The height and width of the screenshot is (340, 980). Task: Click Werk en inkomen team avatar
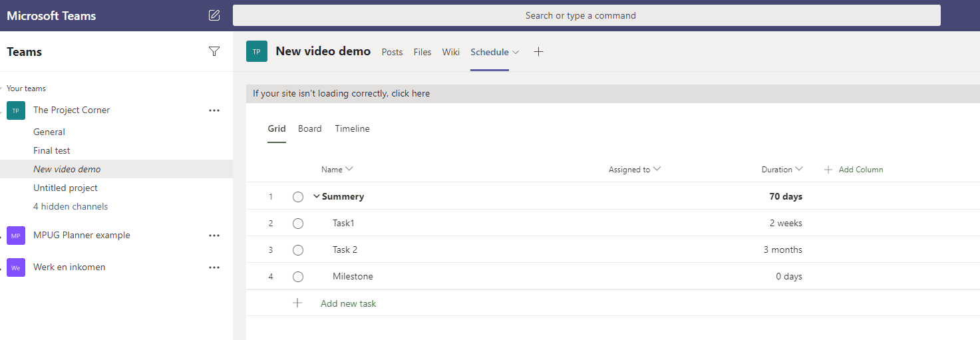(16, 267)
